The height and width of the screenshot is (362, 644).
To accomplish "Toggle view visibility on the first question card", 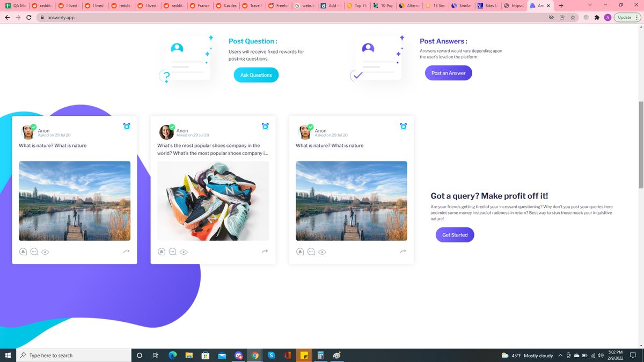I will point(46,252).
